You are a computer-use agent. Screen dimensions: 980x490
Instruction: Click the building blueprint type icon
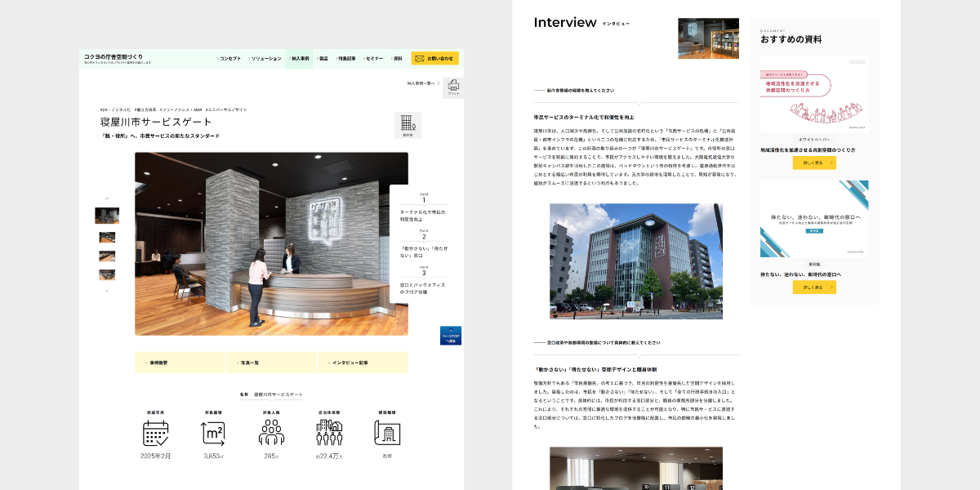coord(386,433)
